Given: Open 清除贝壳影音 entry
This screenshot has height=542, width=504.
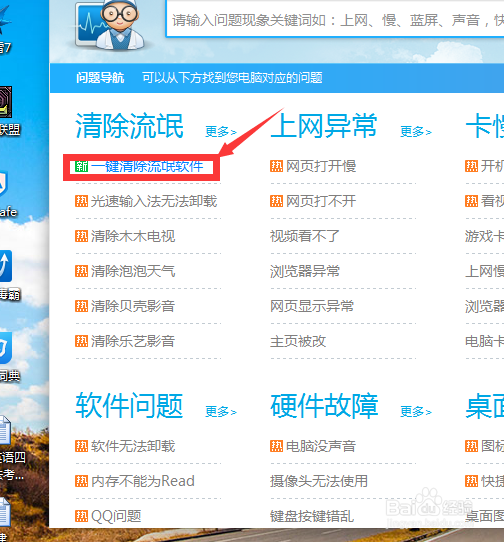Looking at the screenshot, I should (x=133, y=306).
